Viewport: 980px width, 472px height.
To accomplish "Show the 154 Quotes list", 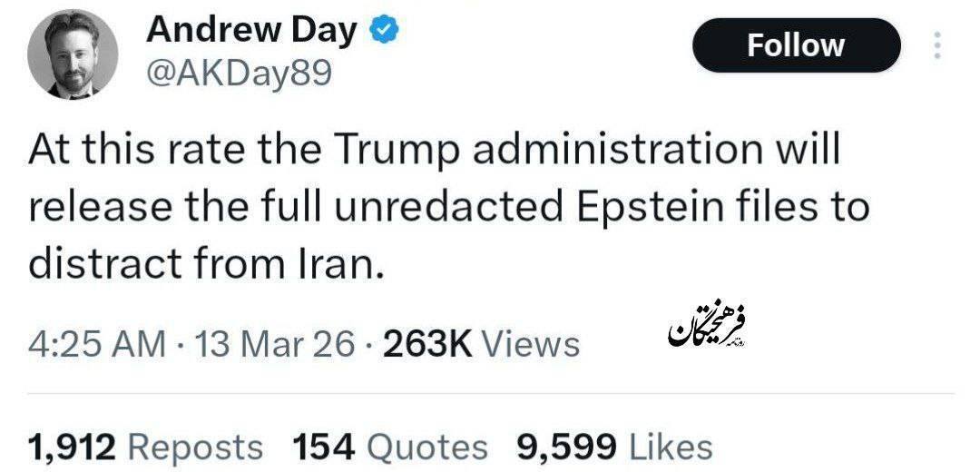I will click(x=390, y=447).
